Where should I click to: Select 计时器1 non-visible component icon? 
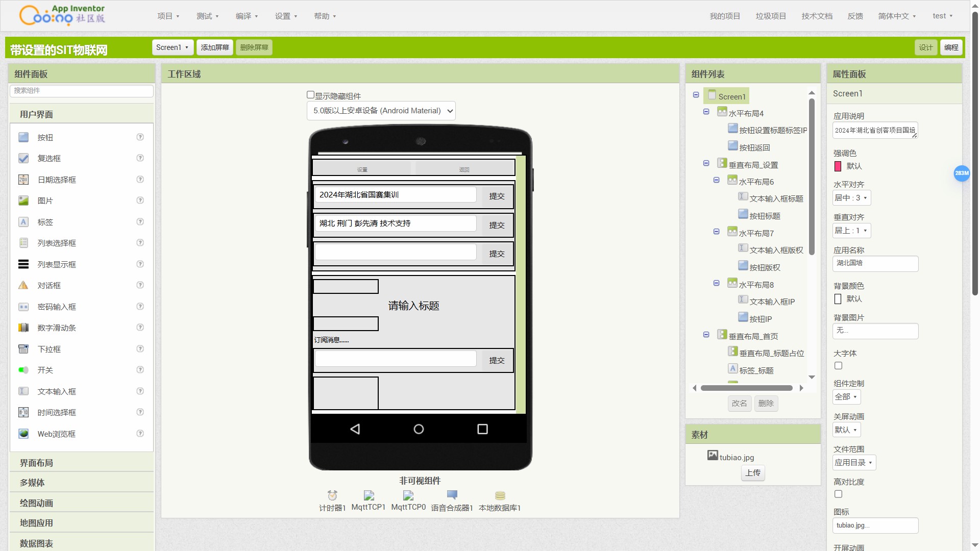point(332,495)
